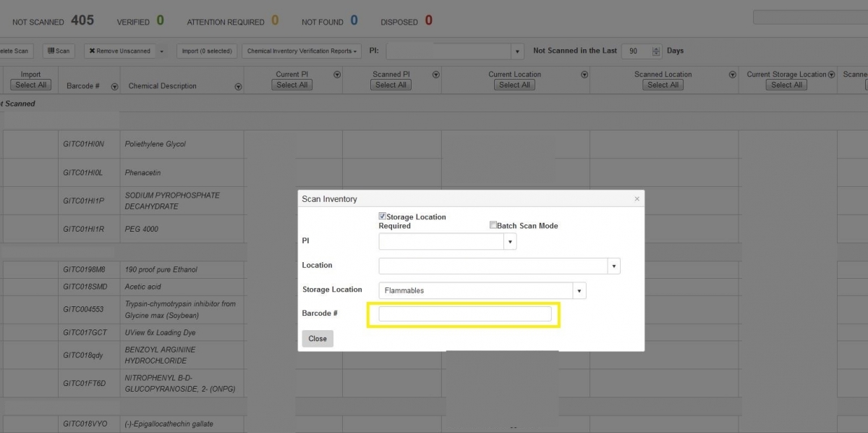Click the Scan button in the toolbar

point(59,51)
